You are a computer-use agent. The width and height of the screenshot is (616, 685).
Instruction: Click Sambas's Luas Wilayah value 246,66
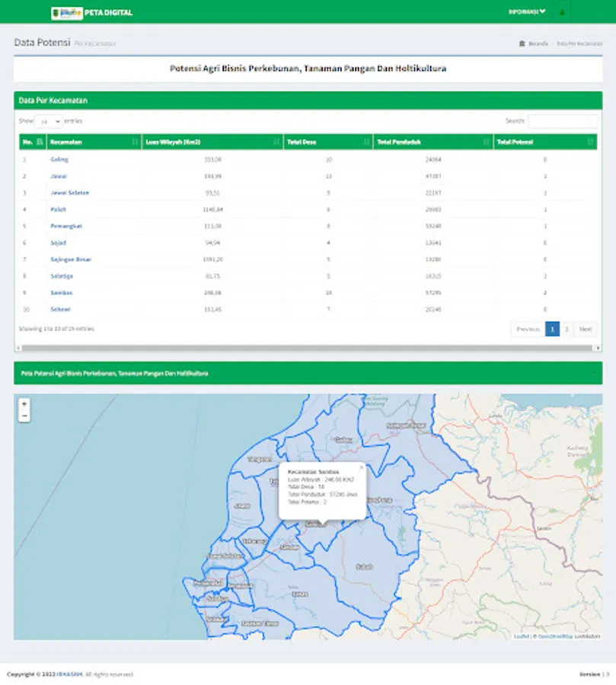coord(213,293)
